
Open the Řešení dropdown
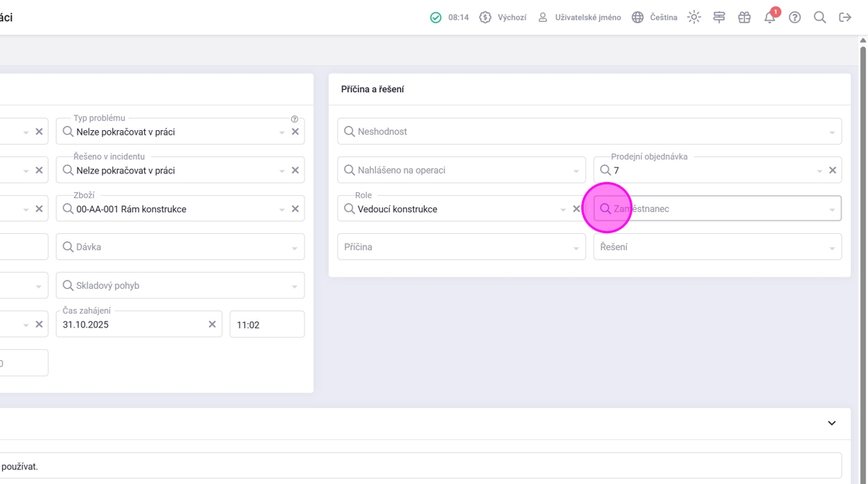(832, 248)
